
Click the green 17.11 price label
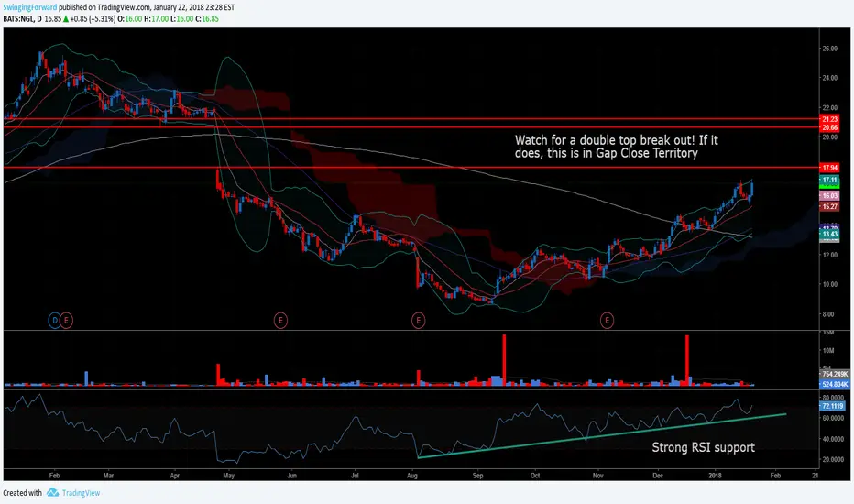point(829,180)
